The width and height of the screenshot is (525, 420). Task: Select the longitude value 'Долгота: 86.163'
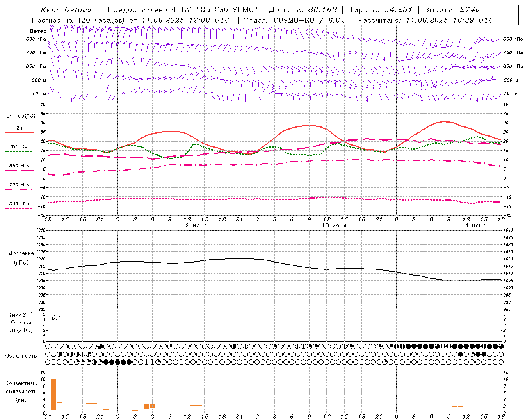point(303,10)
